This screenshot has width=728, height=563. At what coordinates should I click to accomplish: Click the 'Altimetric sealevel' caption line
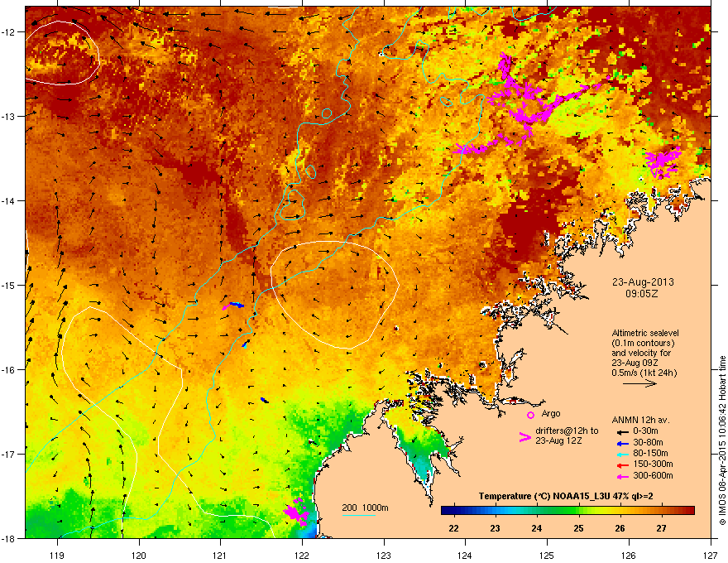[645, 333]
